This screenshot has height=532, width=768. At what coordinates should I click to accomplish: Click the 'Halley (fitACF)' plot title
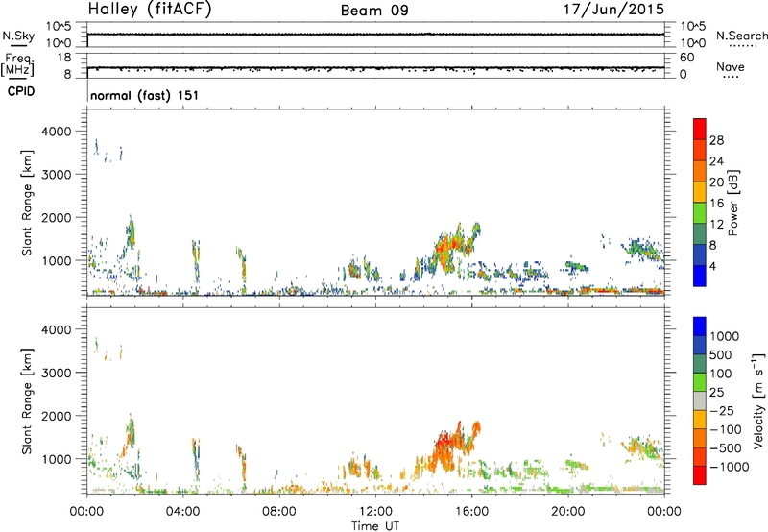[150, 10]
